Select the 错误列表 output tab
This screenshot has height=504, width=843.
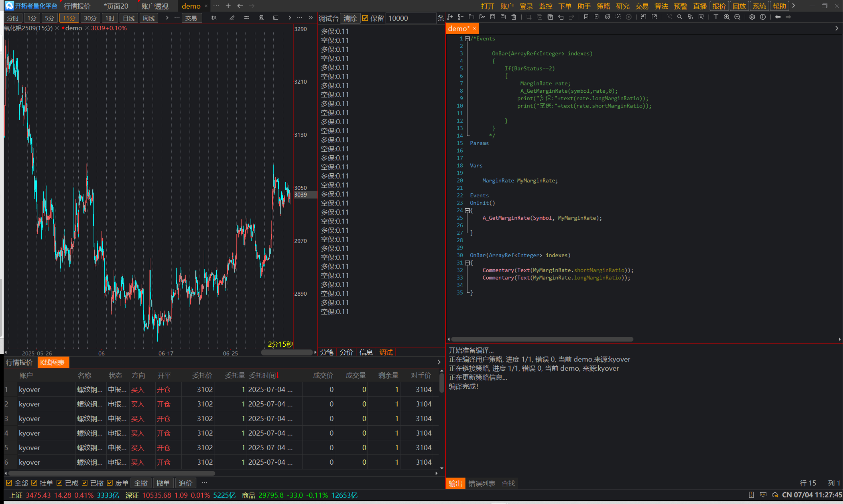tap(481, 483)
